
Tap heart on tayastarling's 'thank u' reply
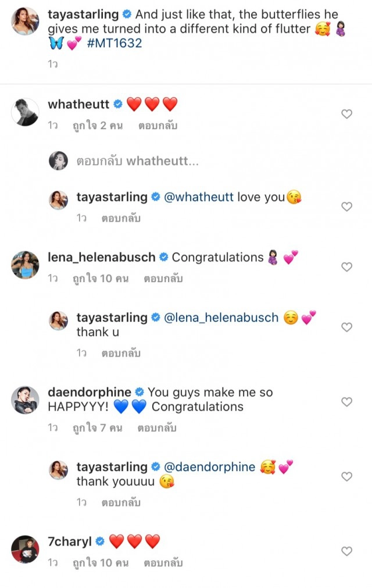pyautogui.click(x=346, y=327)
